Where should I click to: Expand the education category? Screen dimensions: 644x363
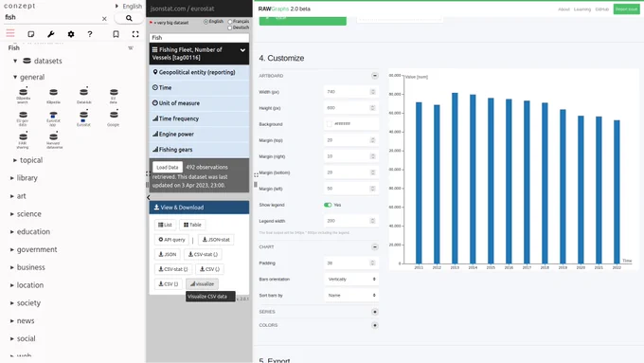[12, 232]
